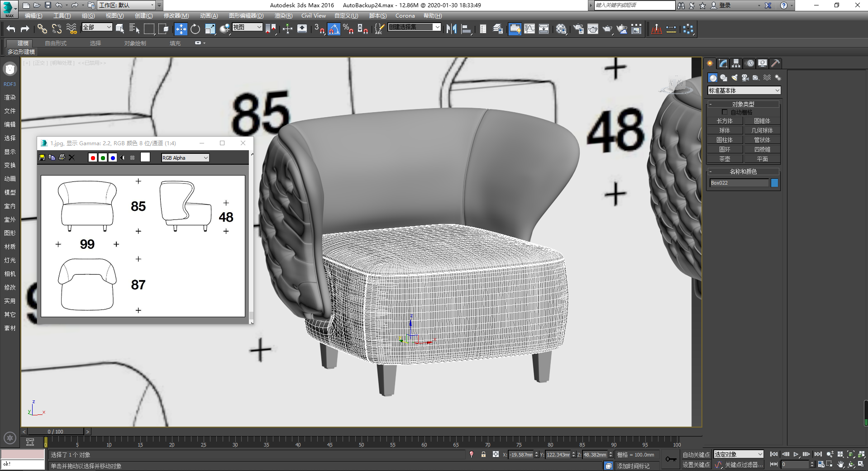Enable the 自动栅格 checkbox
The image size is (868, 471).
pyautogui.click(x=724, y=112)
